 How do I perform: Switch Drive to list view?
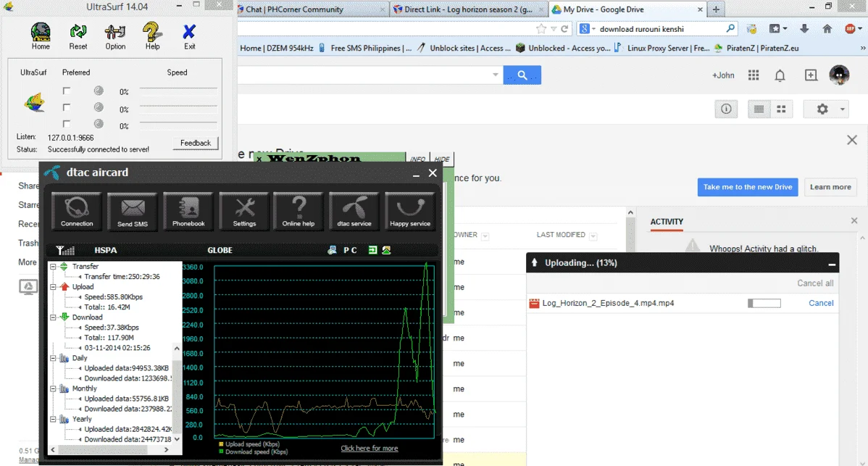click(759, 109)
